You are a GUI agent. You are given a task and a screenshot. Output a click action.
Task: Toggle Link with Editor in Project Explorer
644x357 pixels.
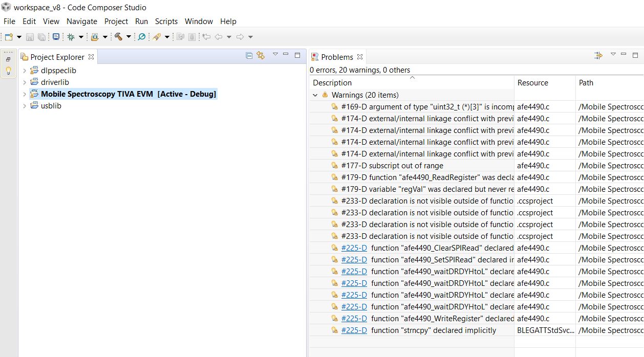[261, 55]
